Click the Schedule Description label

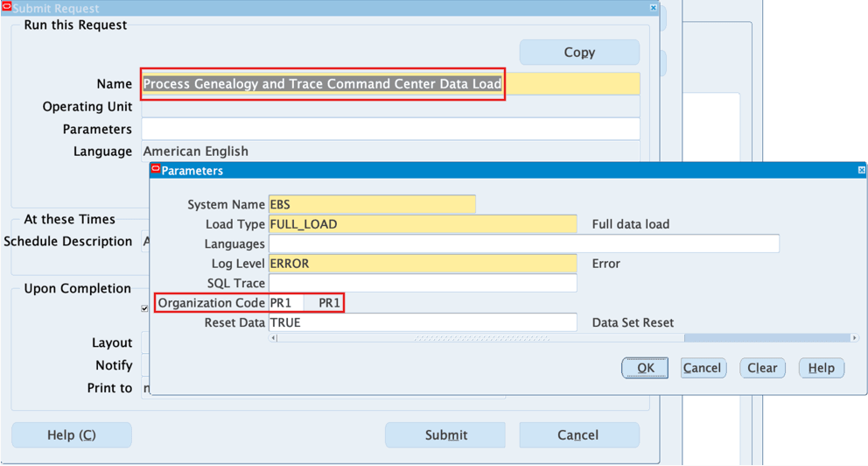[68, 242]
